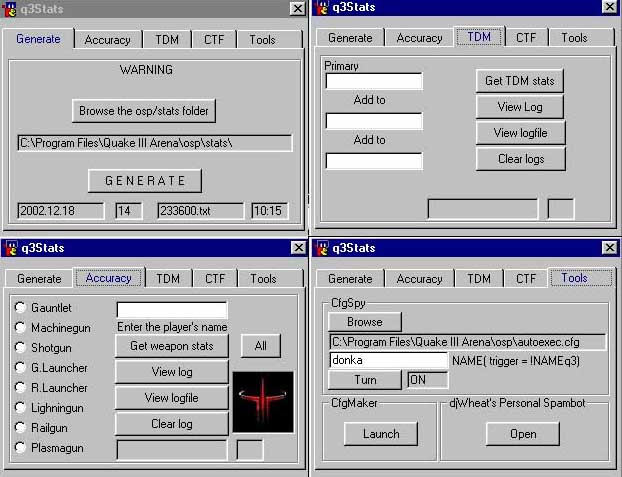Click the 10:15 time field

pyautogui.click(x=269, y=211)
